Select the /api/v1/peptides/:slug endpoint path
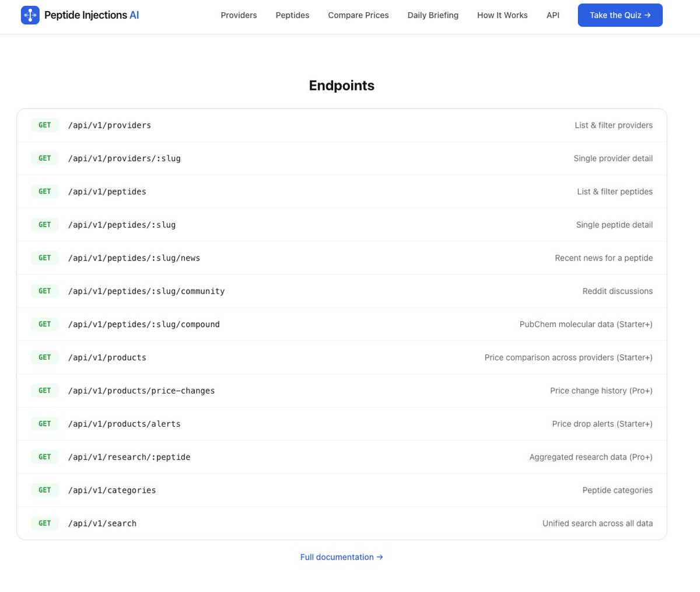 pyautogui.click(x=122, y=225)
